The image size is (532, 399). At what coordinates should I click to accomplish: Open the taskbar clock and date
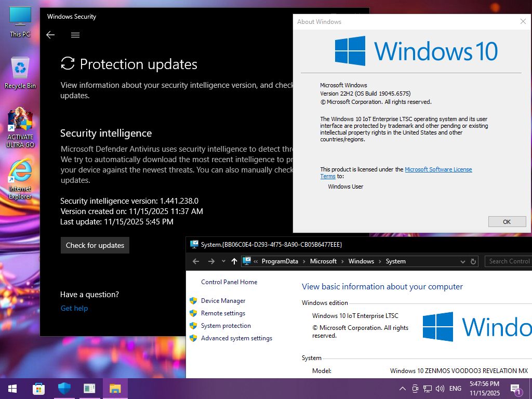(485, 389)
